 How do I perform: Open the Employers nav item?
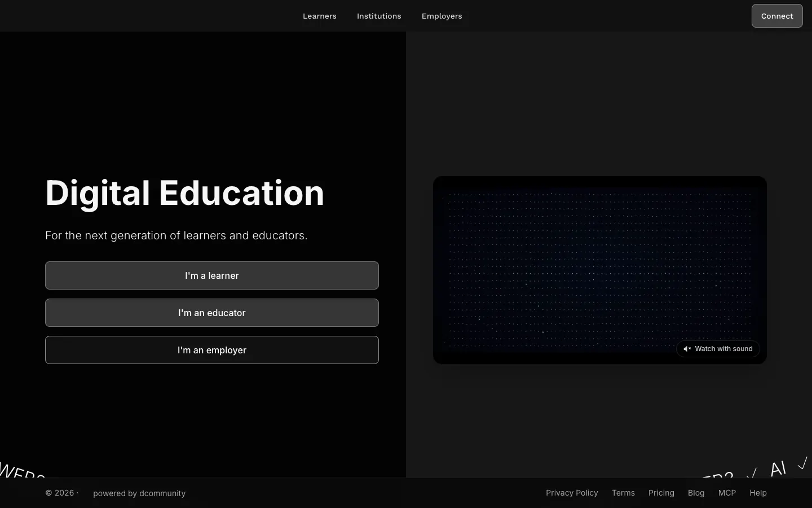pyautogui.click(x=442, y=16)
